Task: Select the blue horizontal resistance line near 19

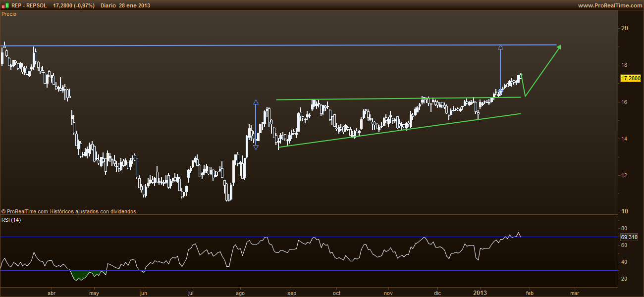Action: tap(277, 46)
